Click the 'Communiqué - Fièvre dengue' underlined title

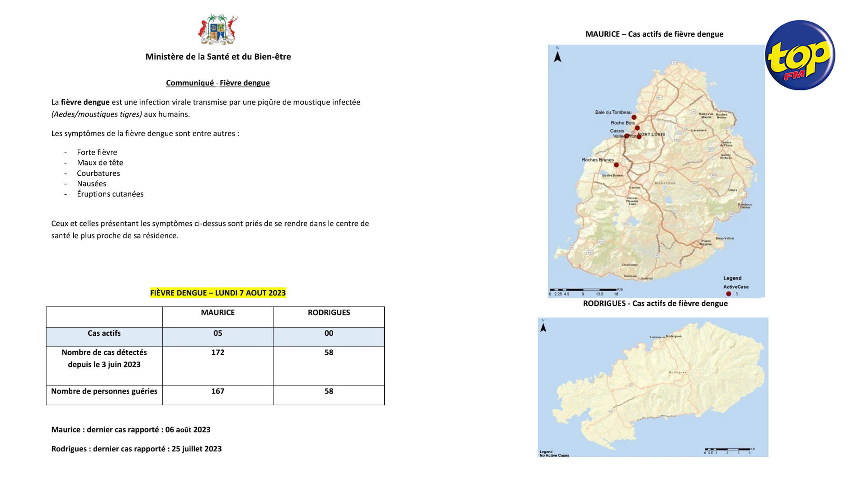pyautogui.click(x=218, y=83)
